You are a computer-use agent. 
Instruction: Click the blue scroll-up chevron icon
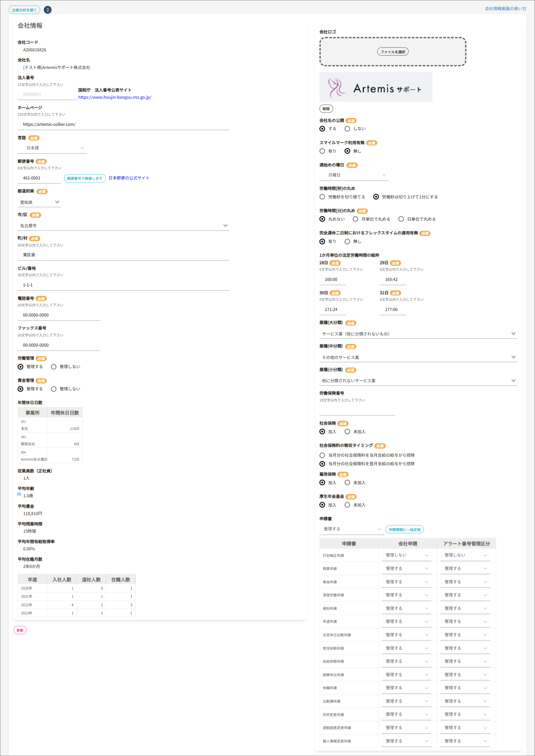tap(19, 494)
